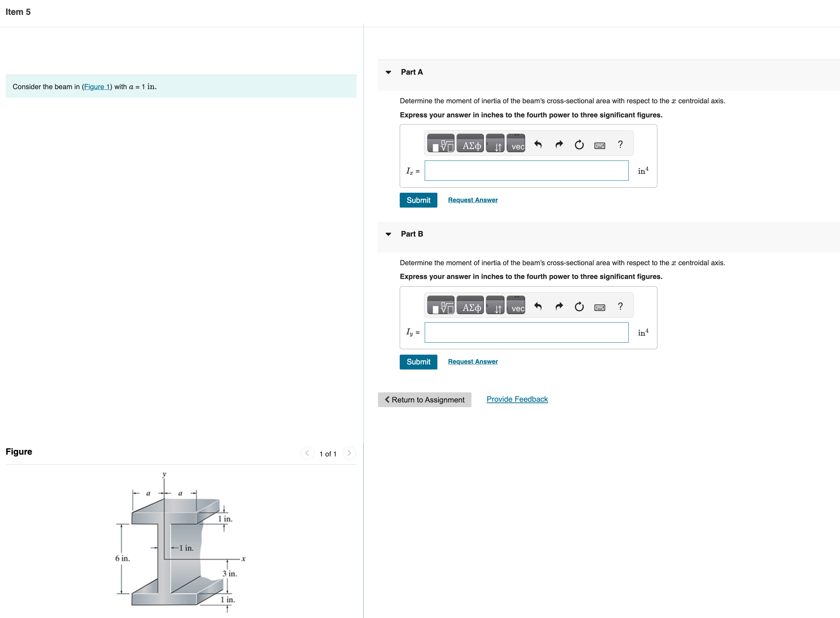Click Return to Assignment
Screen dimensions: 840x618
424,400
